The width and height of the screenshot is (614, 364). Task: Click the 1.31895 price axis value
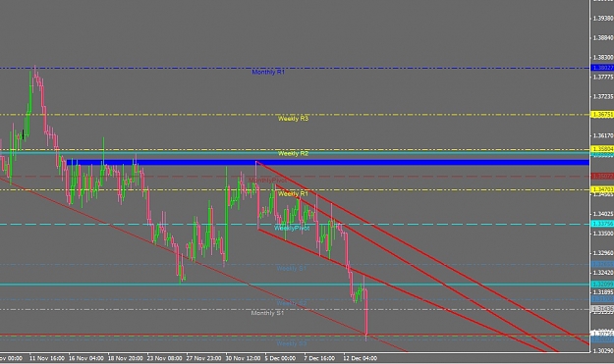coord(603,292)
